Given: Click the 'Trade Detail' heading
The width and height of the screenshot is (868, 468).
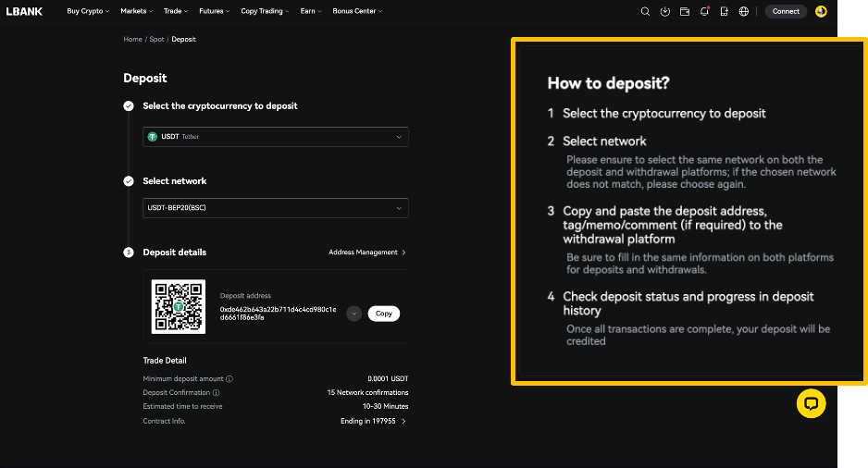Looking at the screenshot, I should point(165,361).
